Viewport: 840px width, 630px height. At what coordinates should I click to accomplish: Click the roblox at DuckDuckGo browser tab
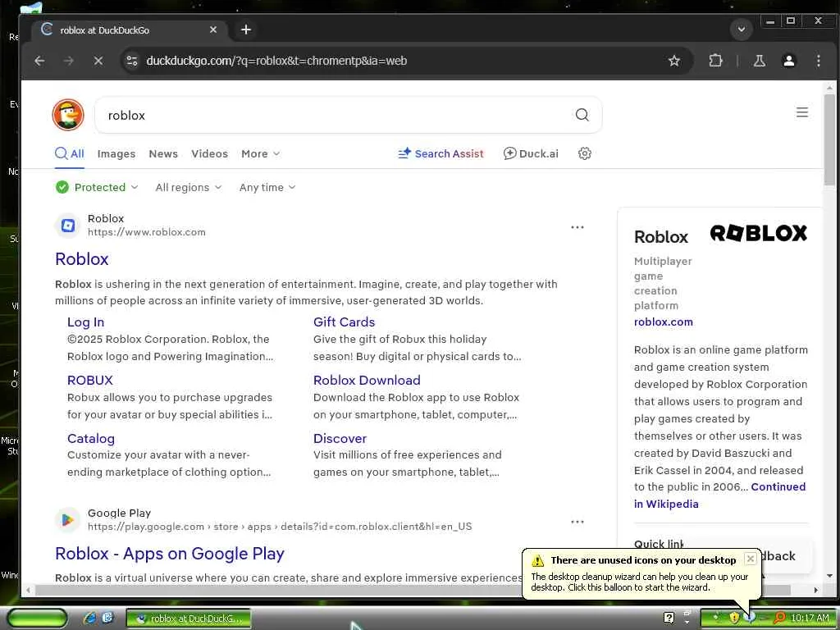pyautogui.click(x=129, y=30)
